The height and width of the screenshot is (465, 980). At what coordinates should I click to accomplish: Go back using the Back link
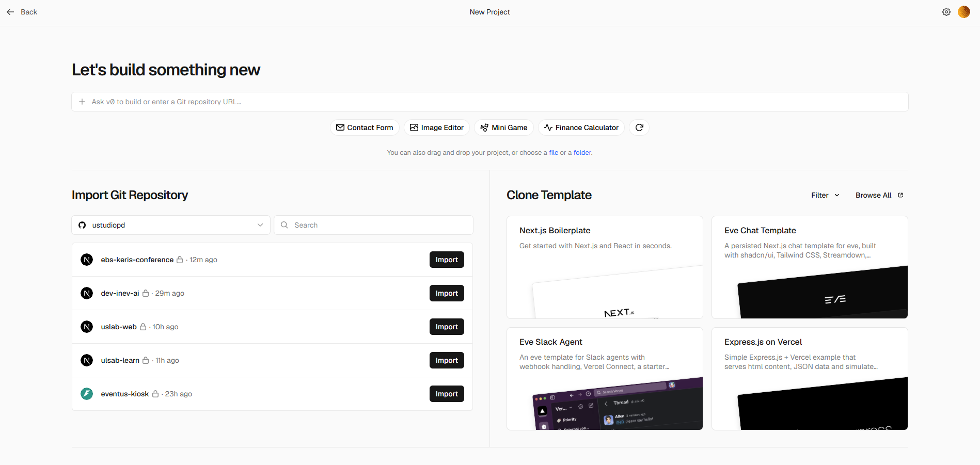tap(22, 12)
